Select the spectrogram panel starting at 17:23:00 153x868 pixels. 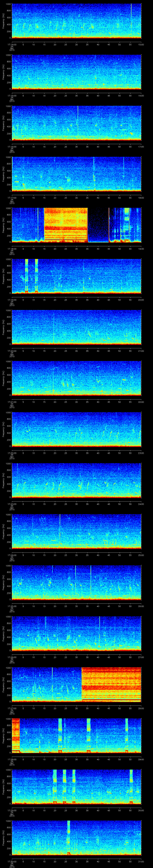click(77, 481)
